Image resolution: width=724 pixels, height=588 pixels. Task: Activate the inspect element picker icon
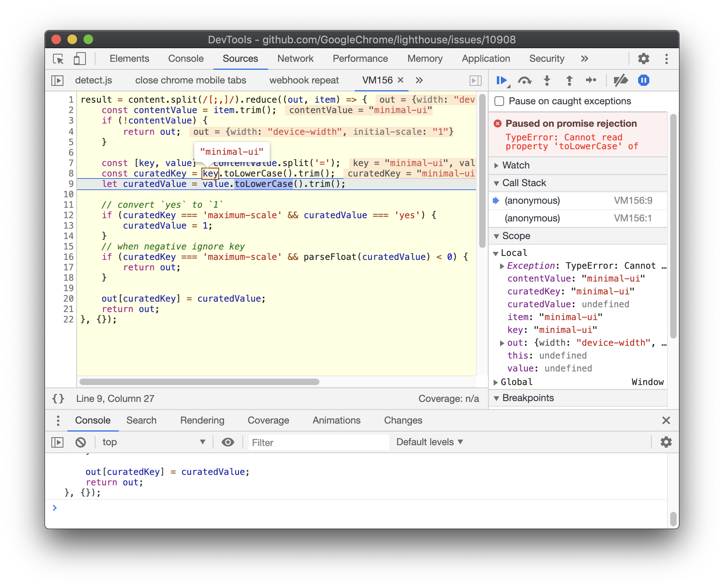click(59, 59)
